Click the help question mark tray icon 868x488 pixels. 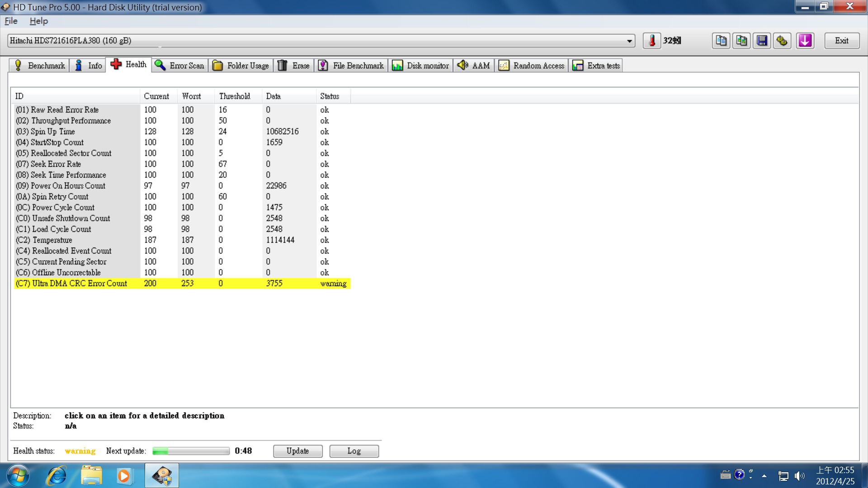click(739, 474)
